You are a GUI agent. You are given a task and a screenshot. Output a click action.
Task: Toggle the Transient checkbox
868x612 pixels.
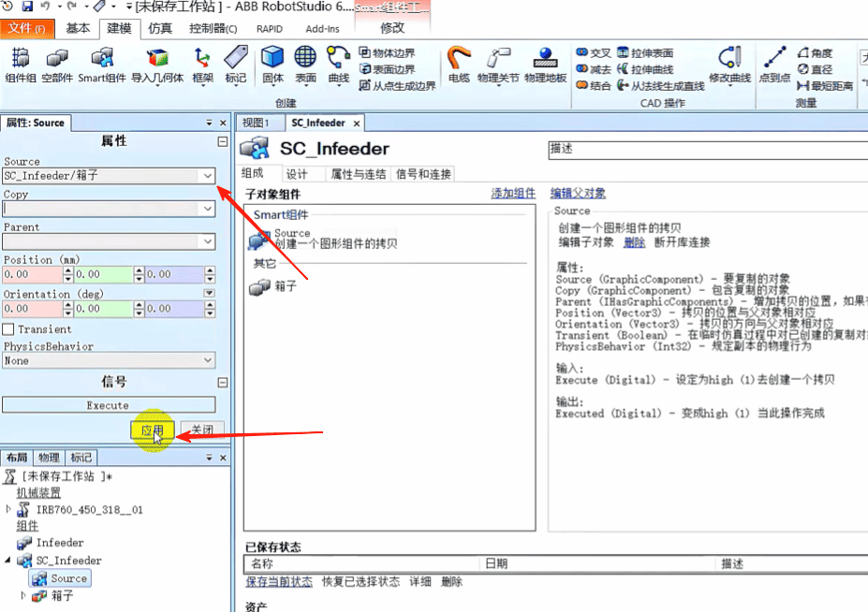click(x=8, y=329)
